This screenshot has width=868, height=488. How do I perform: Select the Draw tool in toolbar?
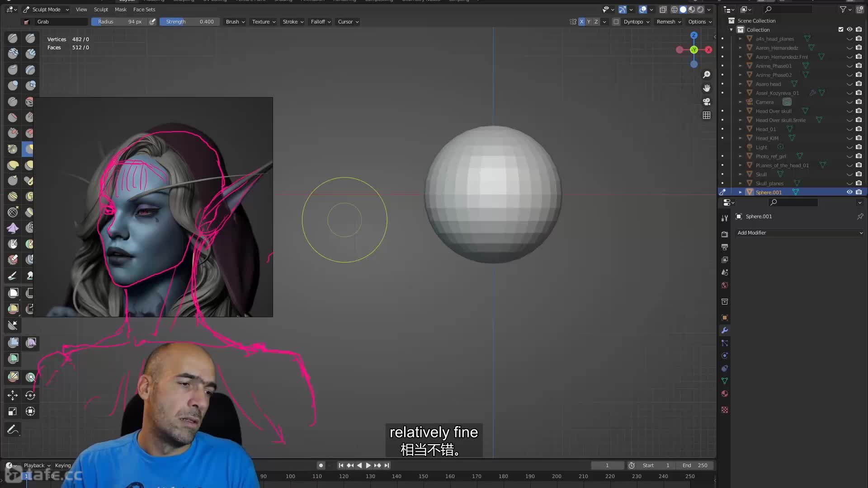click(x=13, y=37)
